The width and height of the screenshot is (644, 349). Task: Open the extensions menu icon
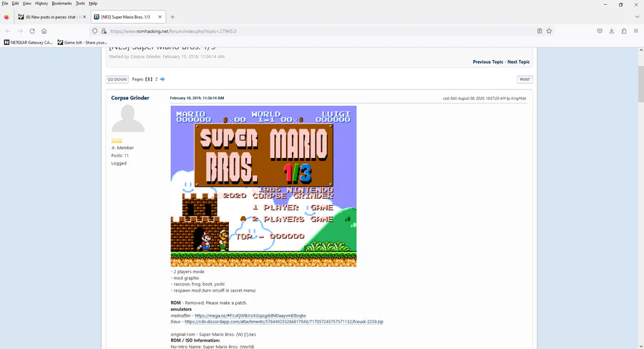[x=624, y=31]
